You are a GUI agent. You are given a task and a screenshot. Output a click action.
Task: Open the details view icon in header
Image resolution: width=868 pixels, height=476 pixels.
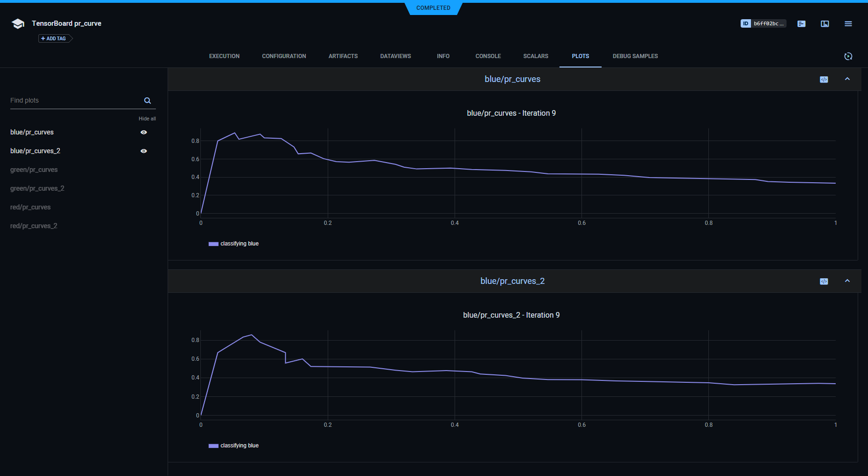pyautogui.click(x=825, y=24)
